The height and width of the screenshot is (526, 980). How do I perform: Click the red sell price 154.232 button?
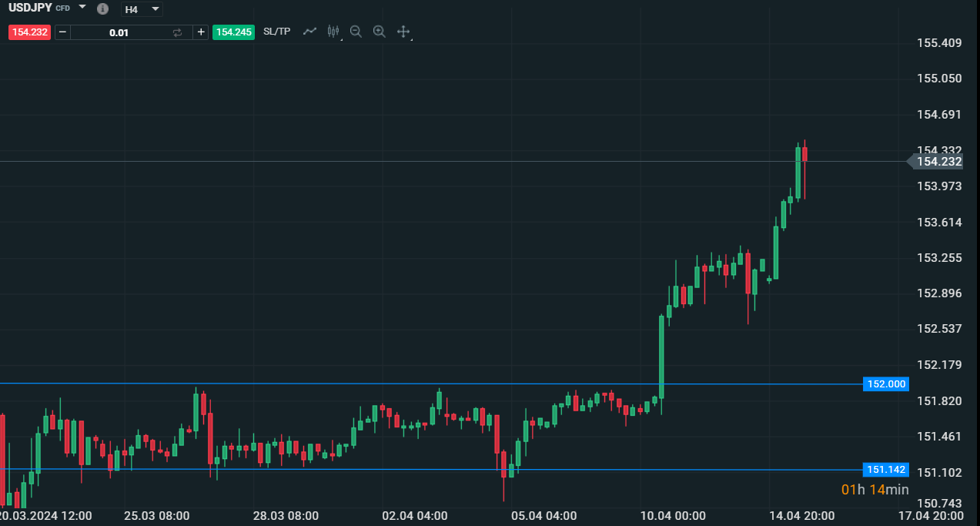(x=30, y=32)
